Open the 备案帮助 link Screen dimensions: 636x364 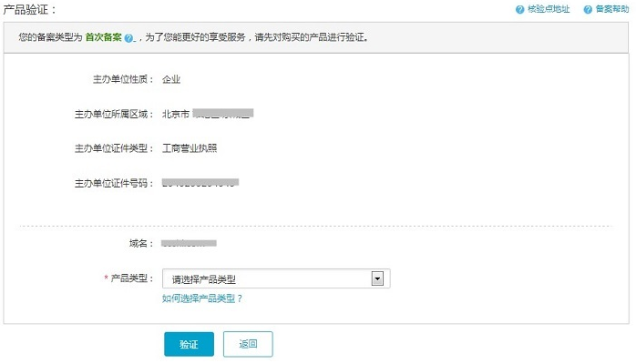612,9
